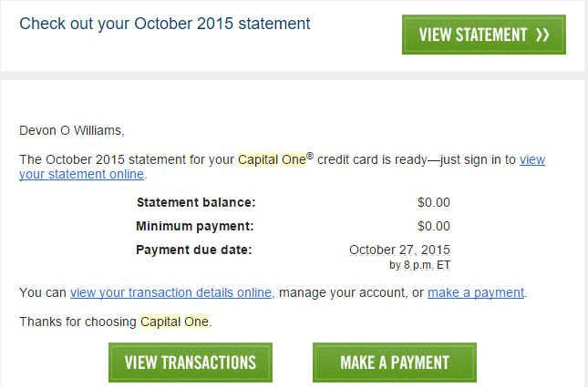Select the Minimum payment $0.00 amount

tap(434, 226)
